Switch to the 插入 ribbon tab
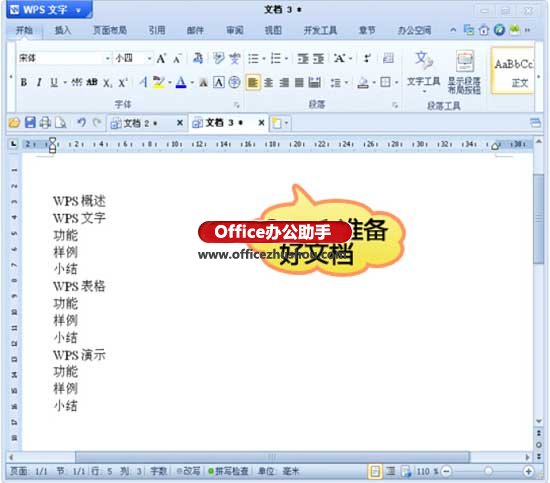The width and height of the screenshot is (550, 483). tap(63, 31)
